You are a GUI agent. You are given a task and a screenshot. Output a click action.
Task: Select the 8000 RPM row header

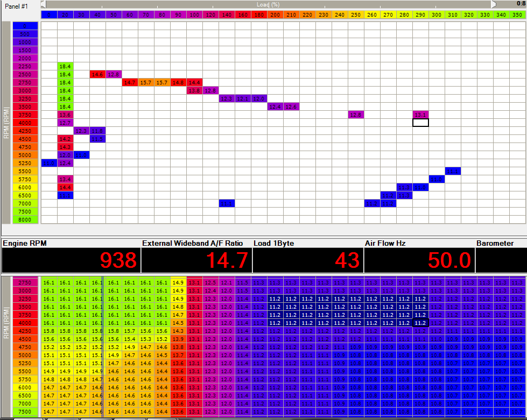(25, 219)
